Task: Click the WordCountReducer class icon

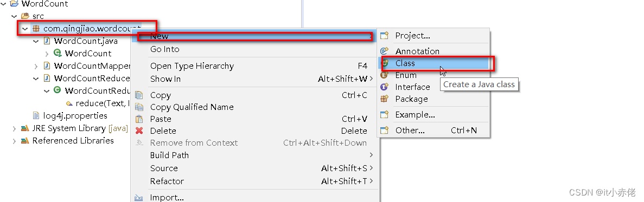Action: coord(58,90)
